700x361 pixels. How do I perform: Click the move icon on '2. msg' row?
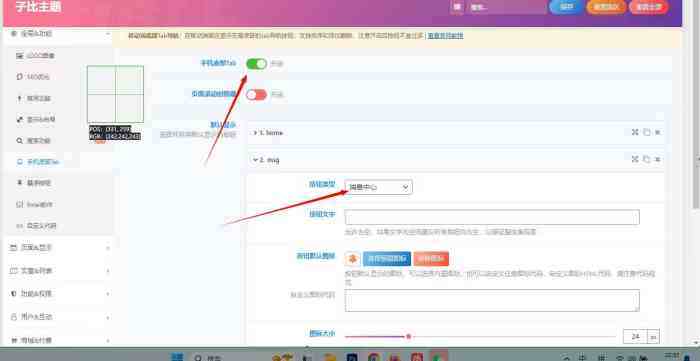[x=635, y=159]
